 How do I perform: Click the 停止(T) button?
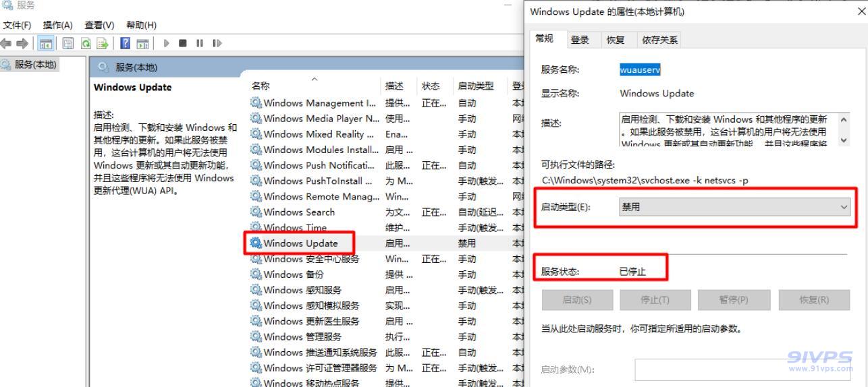655,300
